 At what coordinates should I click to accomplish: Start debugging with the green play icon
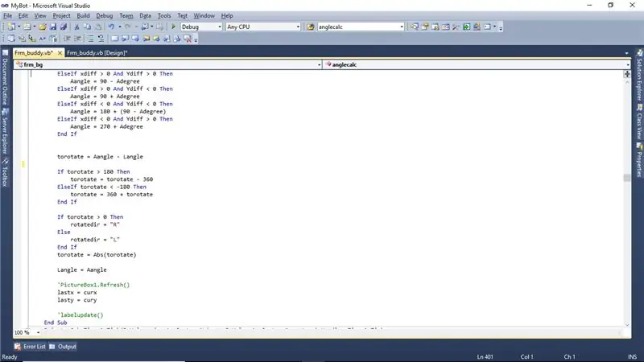(x=173, y=27)
